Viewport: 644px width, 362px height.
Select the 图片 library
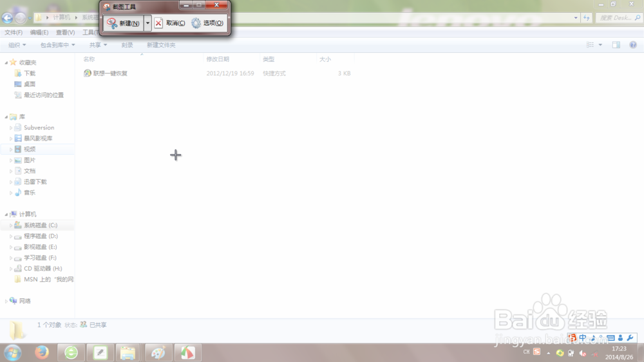pos(29,160)
